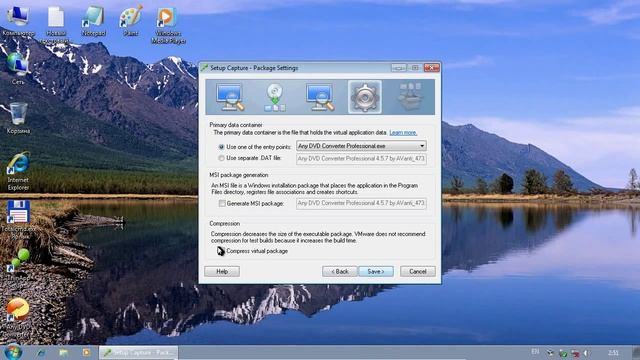Open the Компьютер desktop icon
Image resolution: width=640 pixels, height=360 pixels.
click(18, 21)
